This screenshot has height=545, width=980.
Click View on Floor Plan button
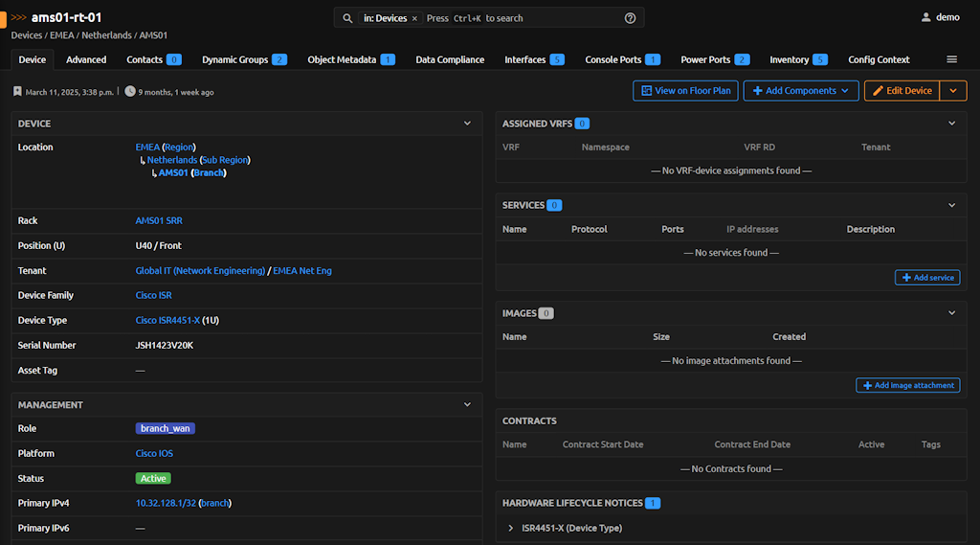[685, 91]
